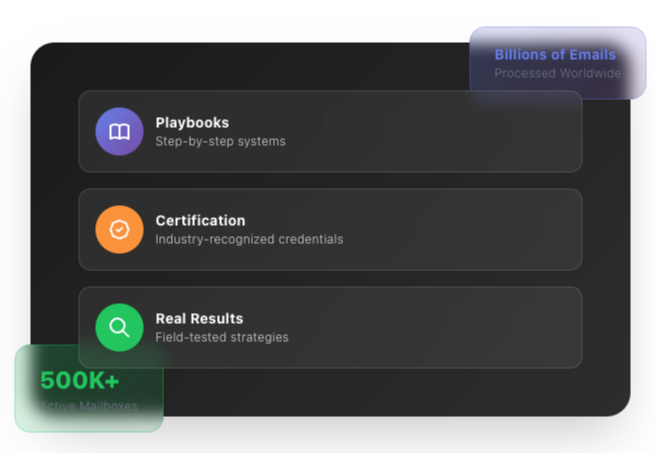
Task: Click the 'Field-tested strategies' subtitle
Action: [x=222, y=338]
